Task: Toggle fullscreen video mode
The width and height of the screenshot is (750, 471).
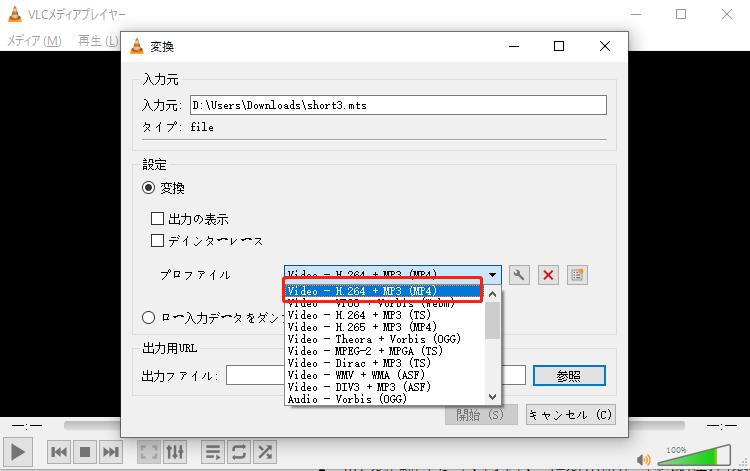Action: [x=149, y=452]
